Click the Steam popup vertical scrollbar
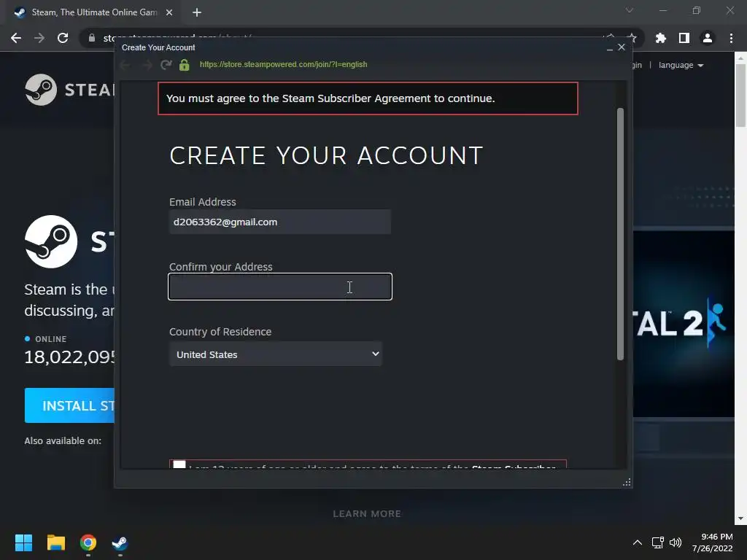Screen dimensions: 747x560 (x=620, y=233)
